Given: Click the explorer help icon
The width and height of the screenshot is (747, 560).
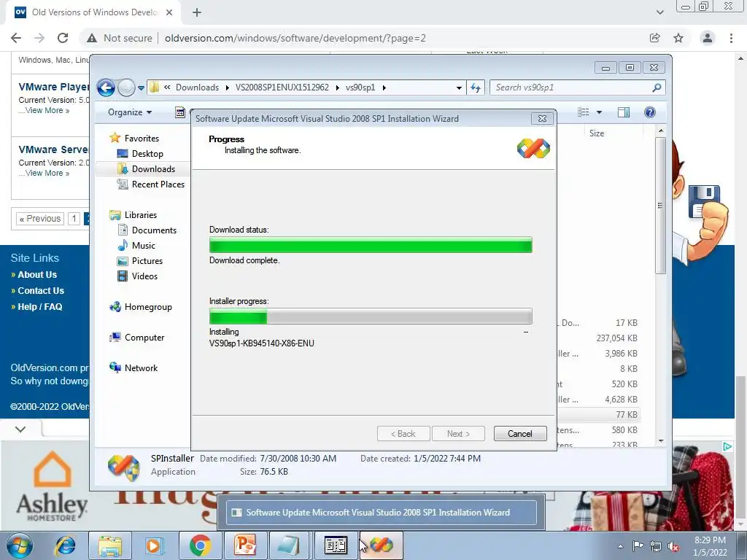Looking at the screenshot, I should pyautogui.click(x=649, y=112).
